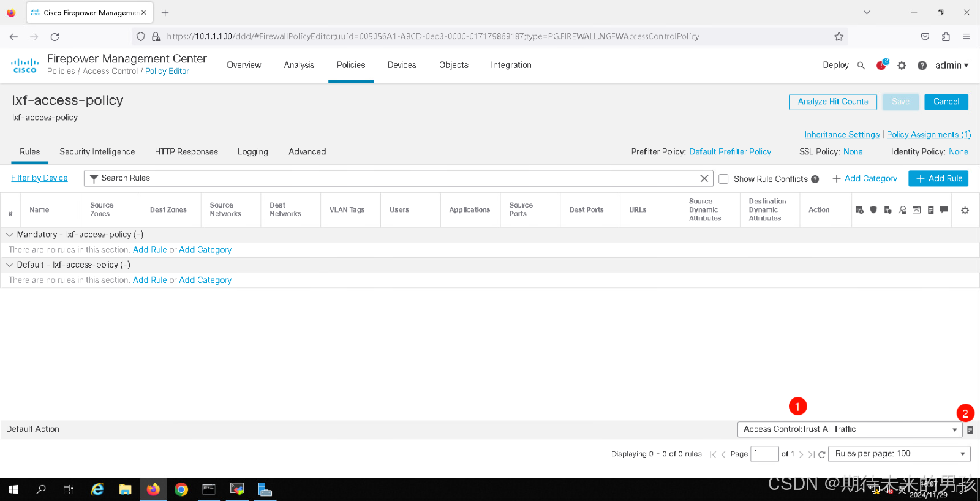The width and height of the screenshot is (980, 501).
Task: Open the Devices menu
Action: [x=402, y=65]
